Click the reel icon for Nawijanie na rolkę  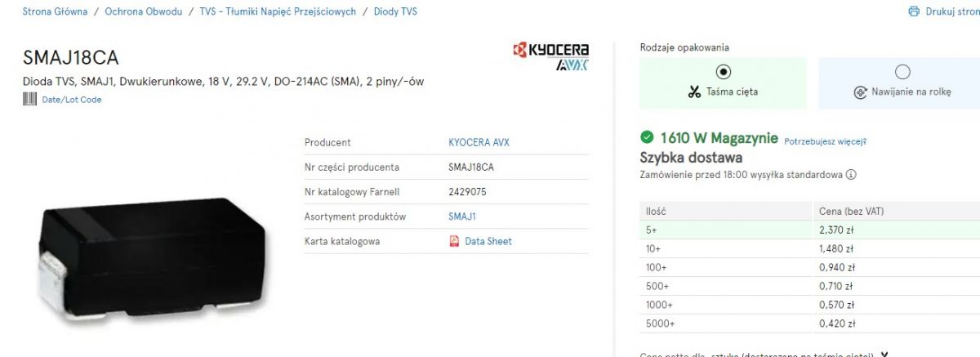(860, 92)
